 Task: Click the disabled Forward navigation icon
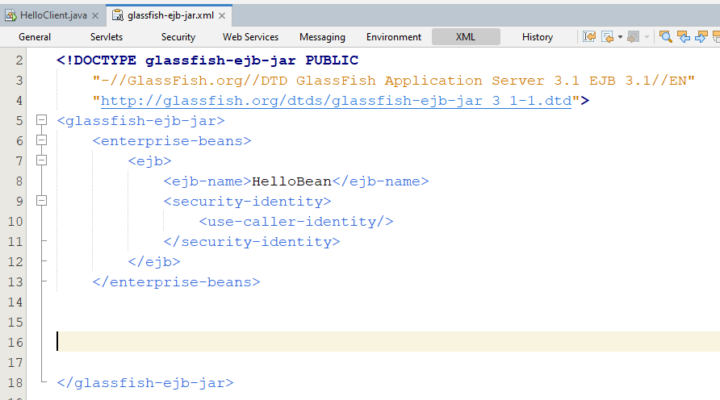[636, 37]
